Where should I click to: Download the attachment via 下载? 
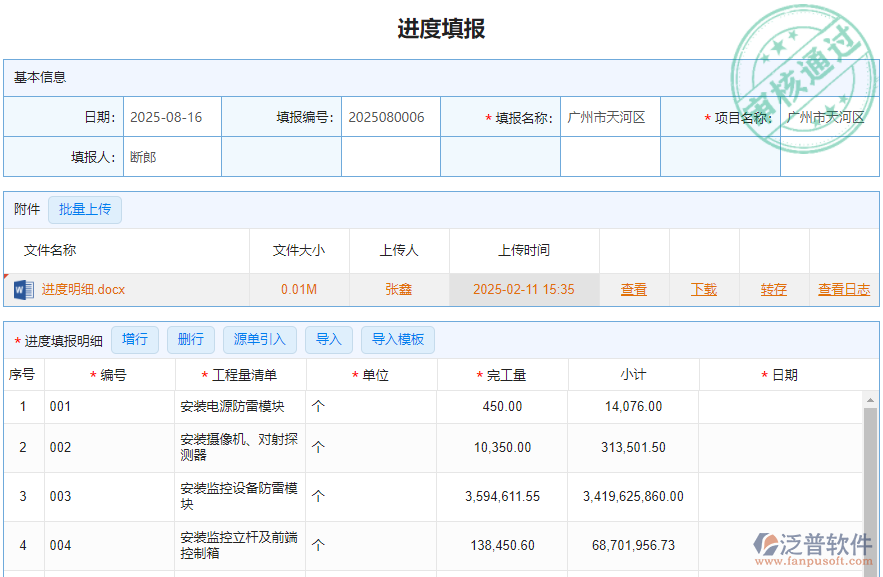703,289
